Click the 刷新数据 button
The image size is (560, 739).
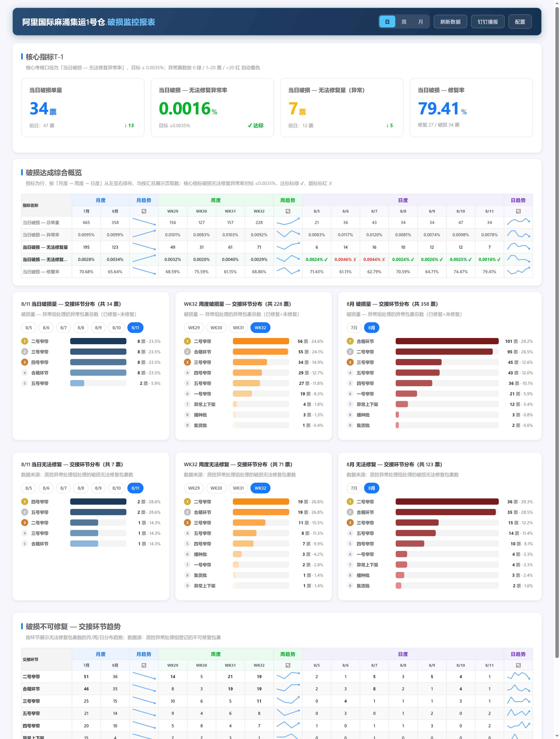point(450,22)
